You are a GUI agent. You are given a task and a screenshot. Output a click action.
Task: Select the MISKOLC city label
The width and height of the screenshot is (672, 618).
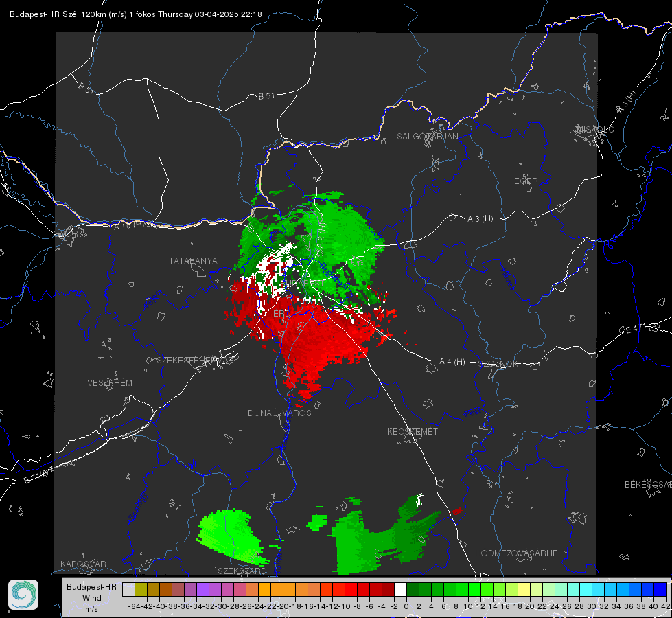click(x=595, y=129)
